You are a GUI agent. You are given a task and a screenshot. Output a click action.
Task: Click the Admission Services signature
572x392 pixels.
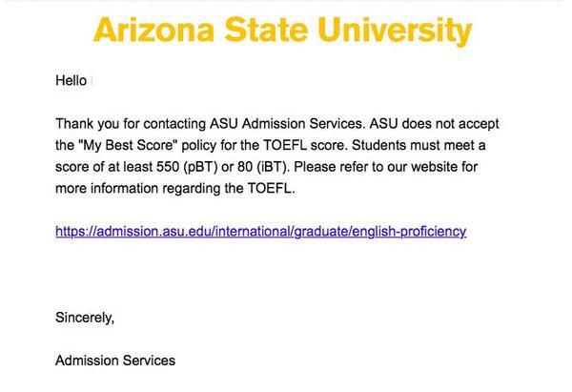pyautogui.click(x=115, y=361)
